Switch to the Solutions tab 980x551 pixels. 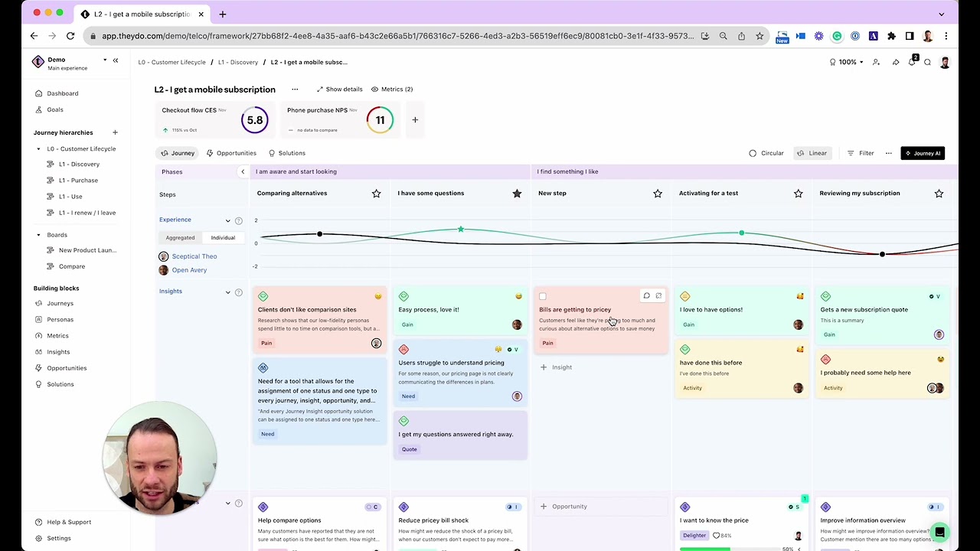(287, 153)
